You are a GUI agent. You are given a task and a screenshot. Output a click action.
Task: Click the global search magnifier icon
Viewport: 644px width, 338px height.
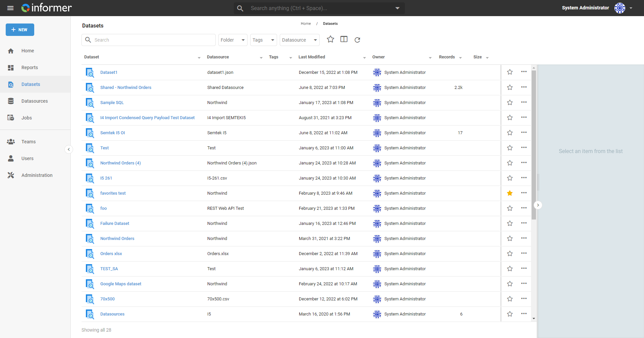pos(240,8)
